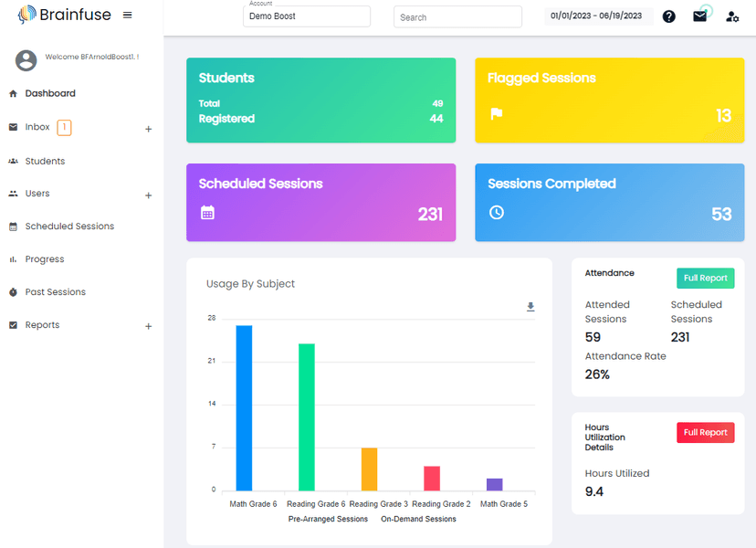Open Progress page in the sidebar
756x548 pixels.
[x=44, y=259]
